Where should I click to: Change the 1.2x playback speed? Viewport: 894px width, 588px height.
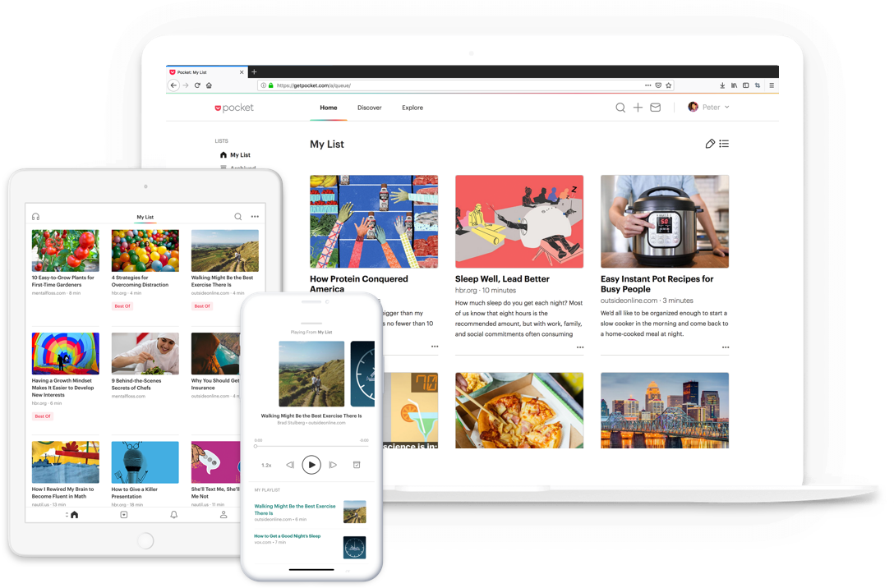(266, 465)
